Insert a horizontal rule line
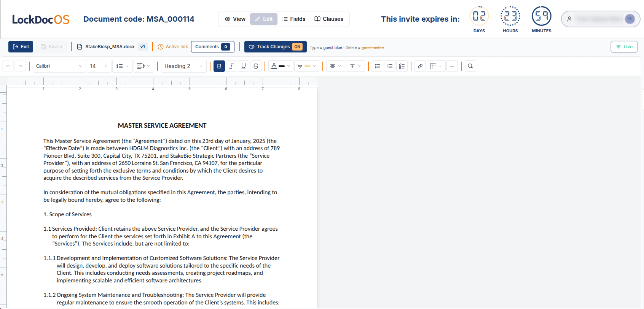The height and width of the screenshot is (309, 644). click(x=452, y=66)
